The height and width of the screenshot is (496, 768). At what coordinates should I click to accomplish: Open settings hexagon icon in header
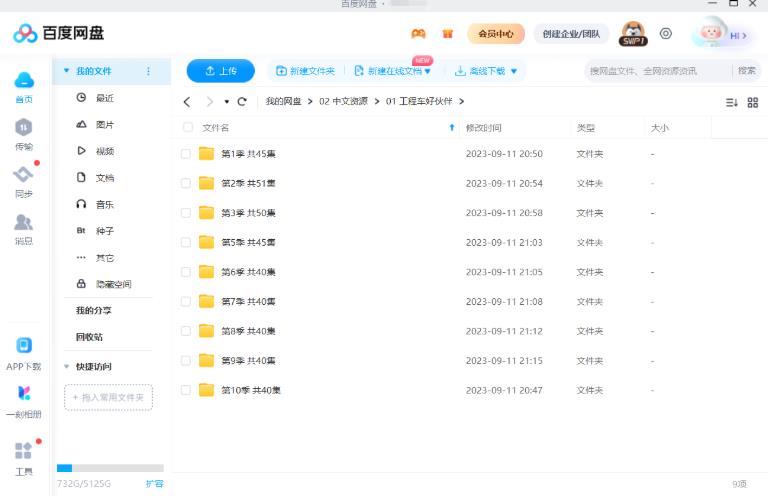[x=666, y=33]
